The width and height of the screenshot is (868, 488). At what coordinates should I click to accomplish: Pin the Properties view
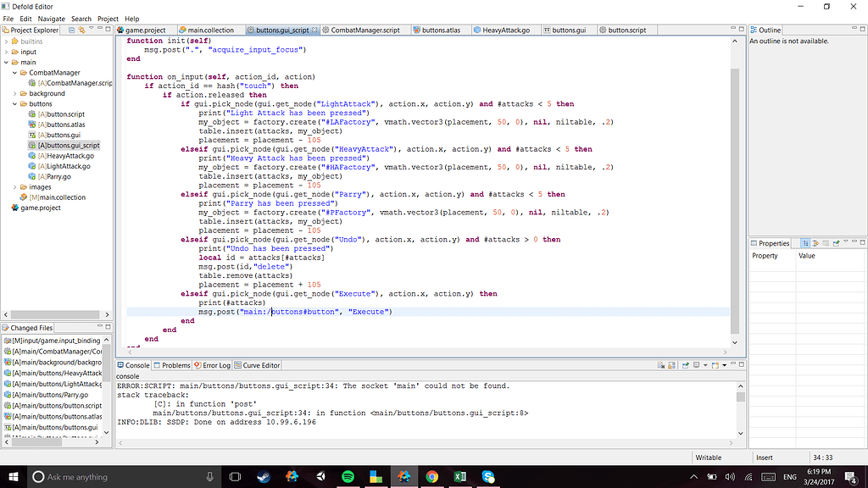pos(835,243)
